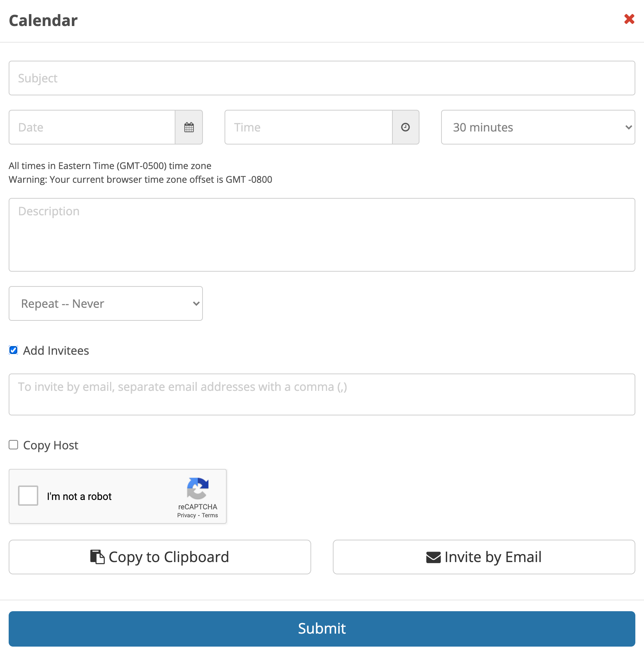Check the I'm not a robot box
The width and height of the screenshot is (644, 669).
[x=28, y=496]
